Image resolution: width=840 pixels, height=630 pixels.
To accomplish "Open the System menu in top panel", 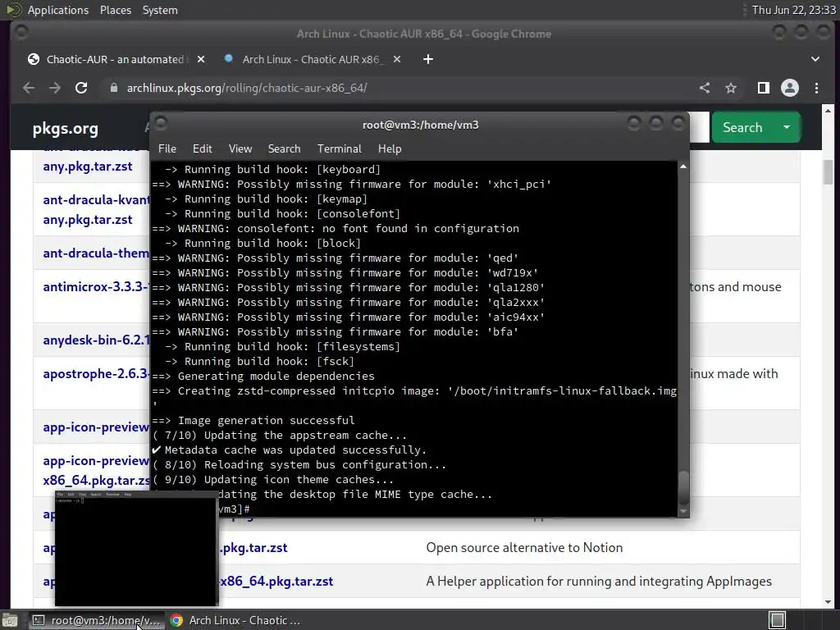I will click(160, 10).
